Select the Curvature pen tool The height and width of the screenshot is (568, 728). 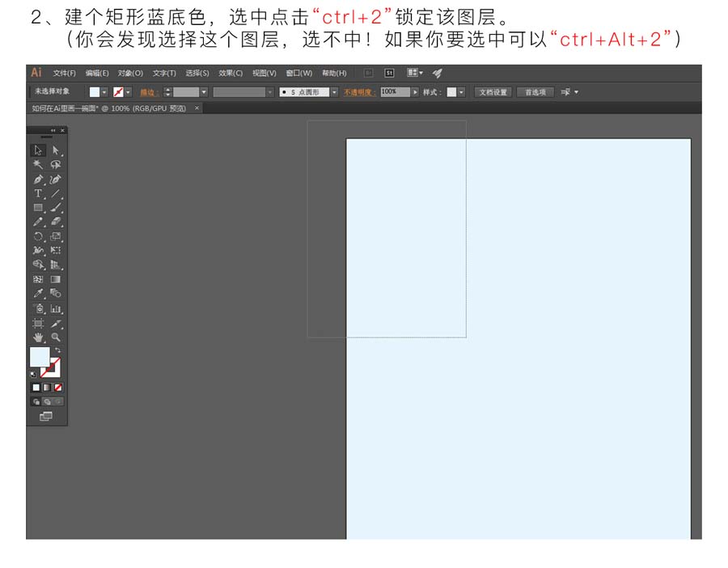(55, 180)
